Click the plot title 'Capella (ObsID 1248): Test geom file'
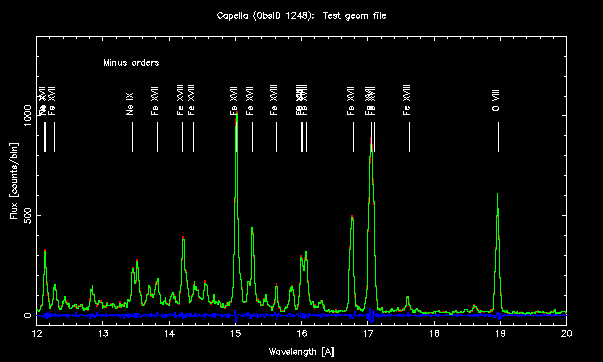 coord(301,16)
